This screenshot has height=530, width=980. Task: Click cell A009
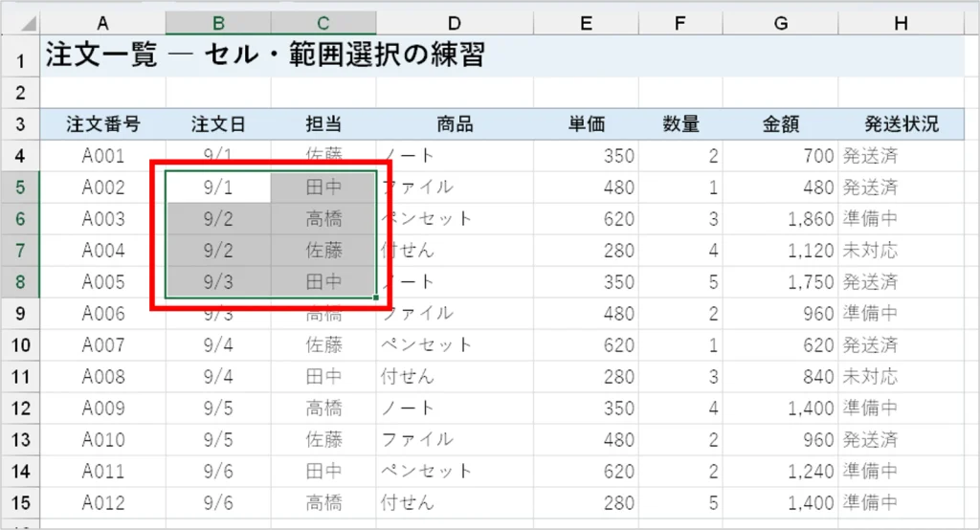pyautogui.click(x=103, y=409)
